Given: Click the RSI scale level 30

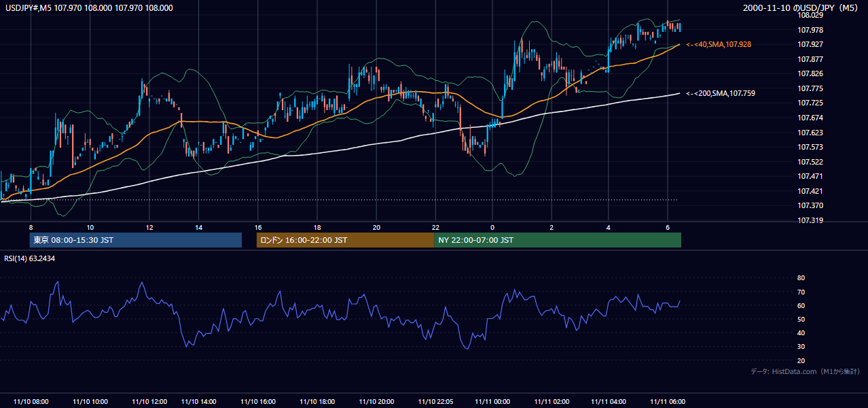Looking at the screenshot, I should pos(801,347).
